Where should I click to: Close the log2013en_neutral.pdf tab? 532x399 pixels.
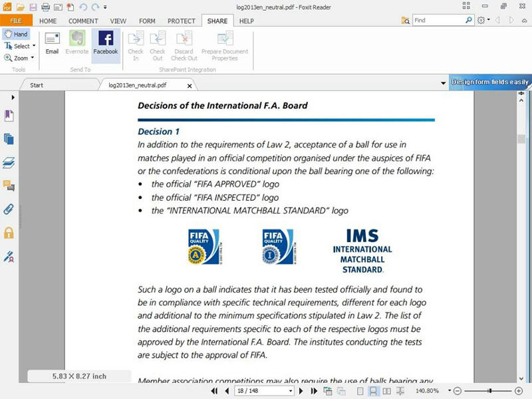190,86
